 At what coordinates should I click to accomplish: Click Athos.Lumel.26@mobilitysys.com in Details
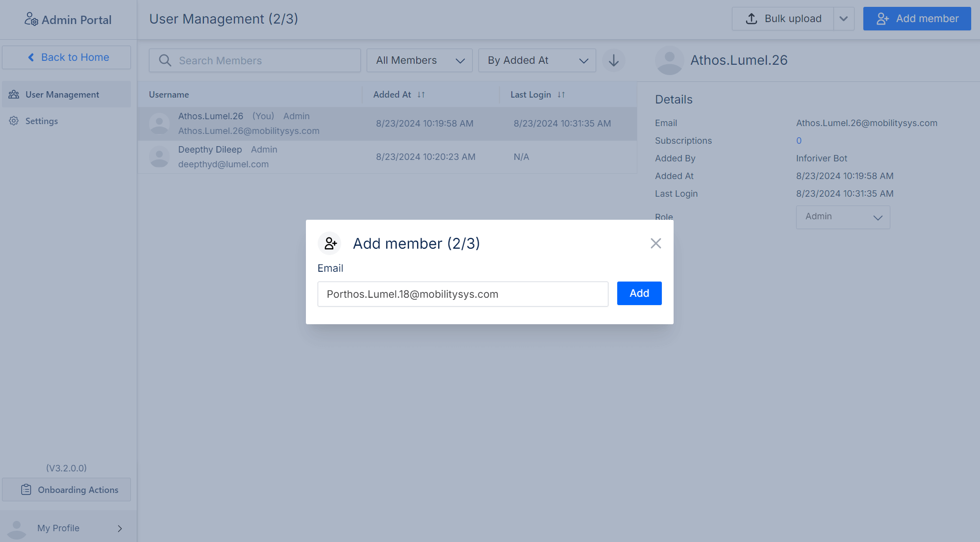[866, 123]
